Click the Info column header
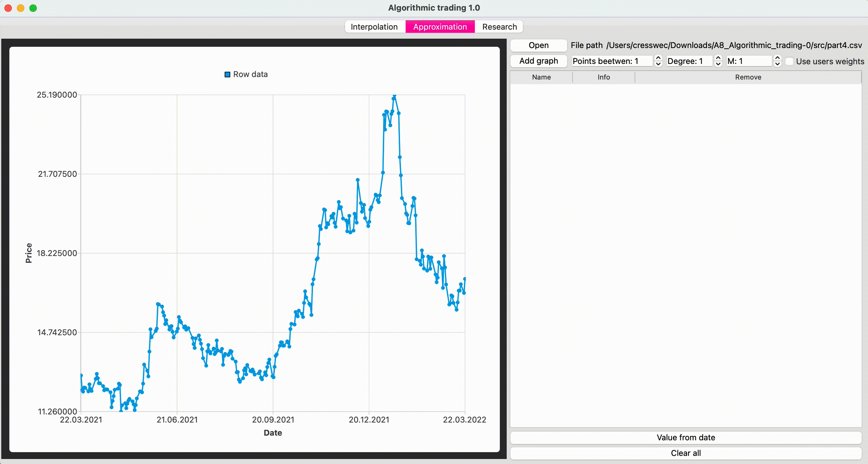The width and height of the screenshot is (868, 464). pos(603,77)
